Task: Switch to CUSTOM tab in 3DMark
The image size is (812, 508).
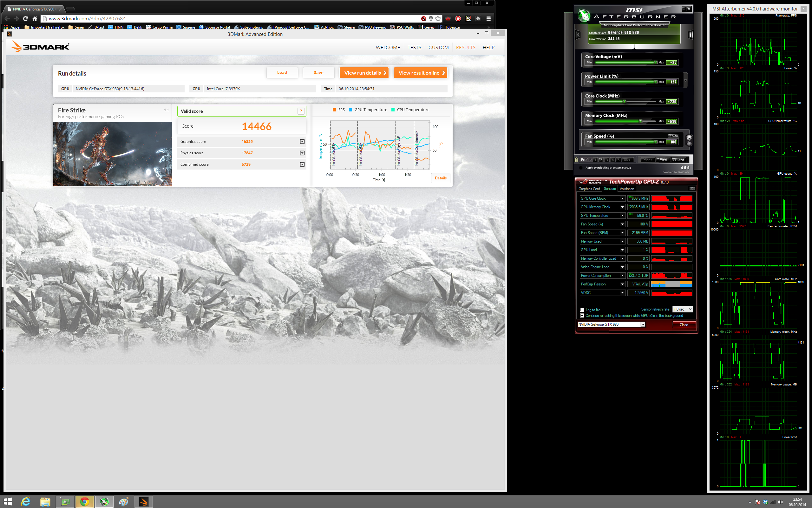Action: point(439,47)
